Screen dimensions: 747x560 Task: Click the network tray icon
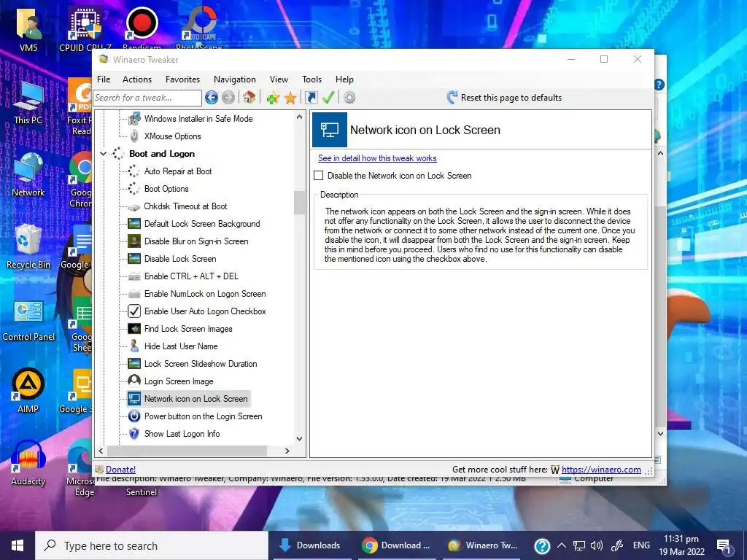pyautogui.click(x=578, y=545)
